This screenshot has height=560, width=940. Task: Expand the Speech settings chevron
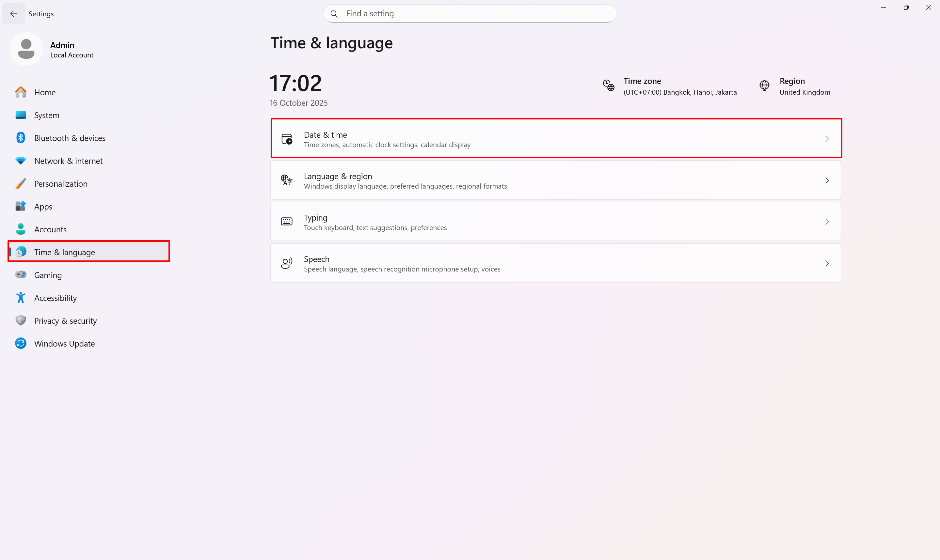click(827, 263)
